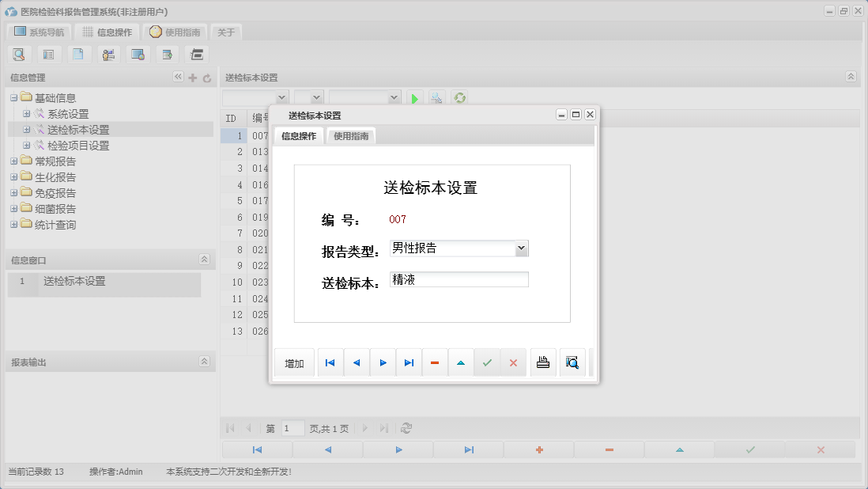Click the green checkmark confirm button

[x=487, y=362]
